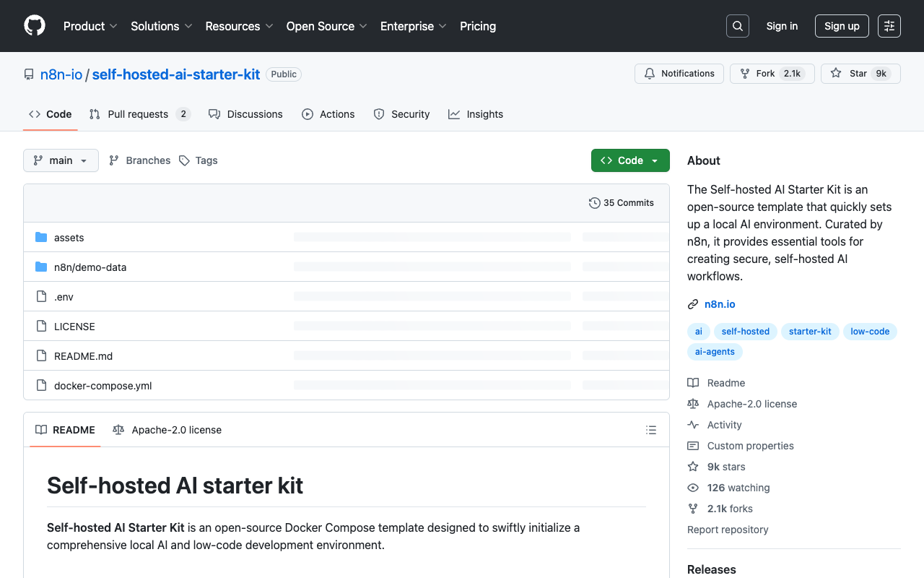Select the README tab in file viewer
This screenshot has height=578, width=924.
pyautogui.click(x=66, y=430)
